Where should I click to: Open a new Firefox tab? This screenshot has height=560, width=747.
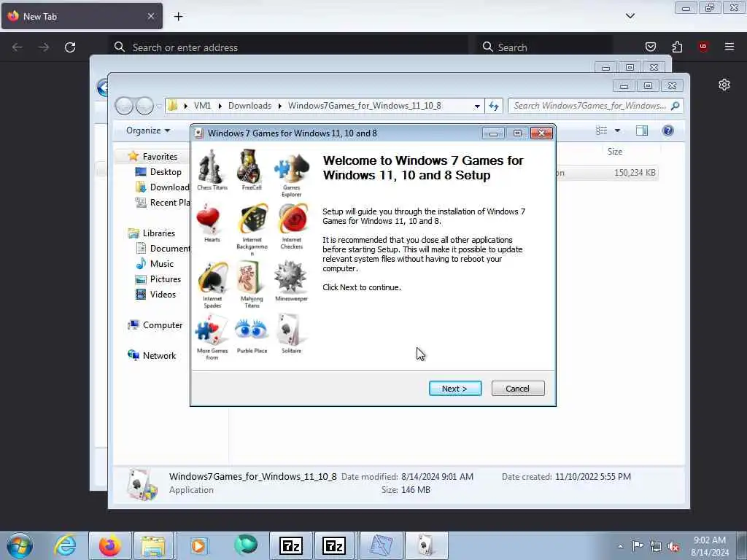click(x=178, y=16)
